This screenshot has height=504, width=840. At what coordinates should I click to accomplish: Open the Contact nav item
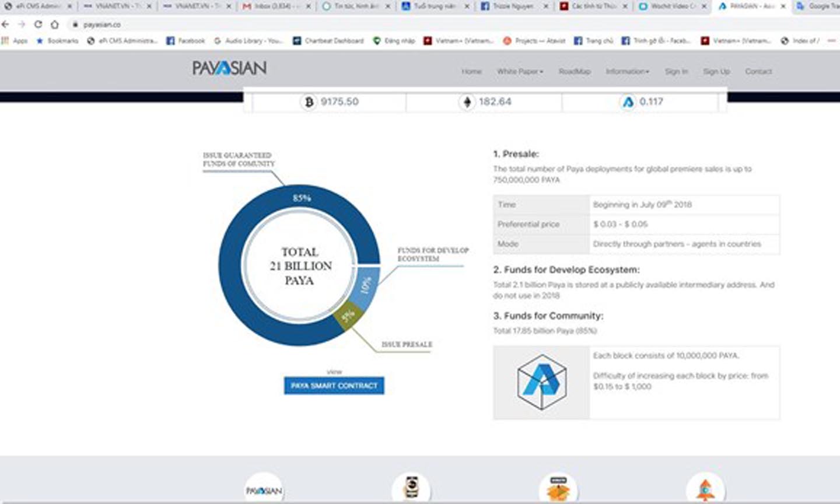(x=758, y=71)
